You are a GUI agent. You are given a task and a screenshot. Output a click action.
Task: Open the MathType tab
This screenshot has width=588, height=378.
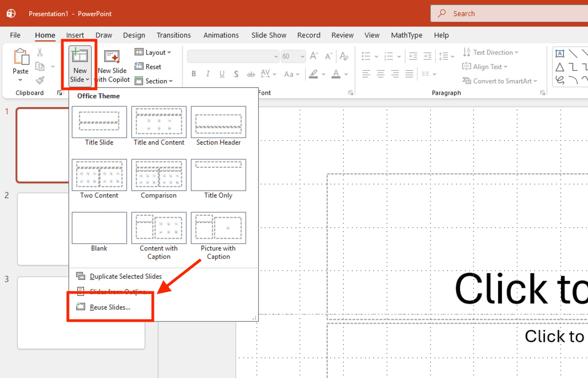407,35
